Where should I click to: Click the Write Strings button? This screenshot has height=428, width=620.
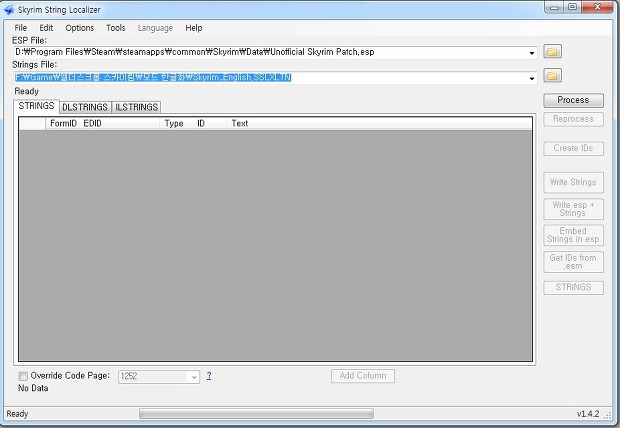(573, 182)
